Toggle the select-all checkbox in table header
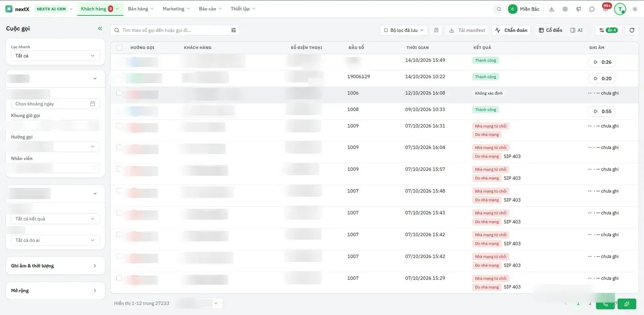The height and width of the screenshot is (315, 644). coord(119,47)
